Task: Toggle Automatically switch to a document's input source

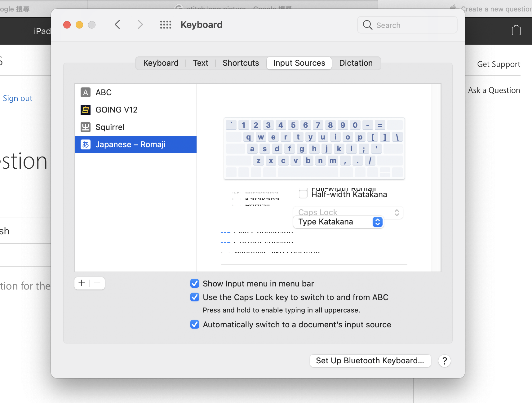Action: 195,324
